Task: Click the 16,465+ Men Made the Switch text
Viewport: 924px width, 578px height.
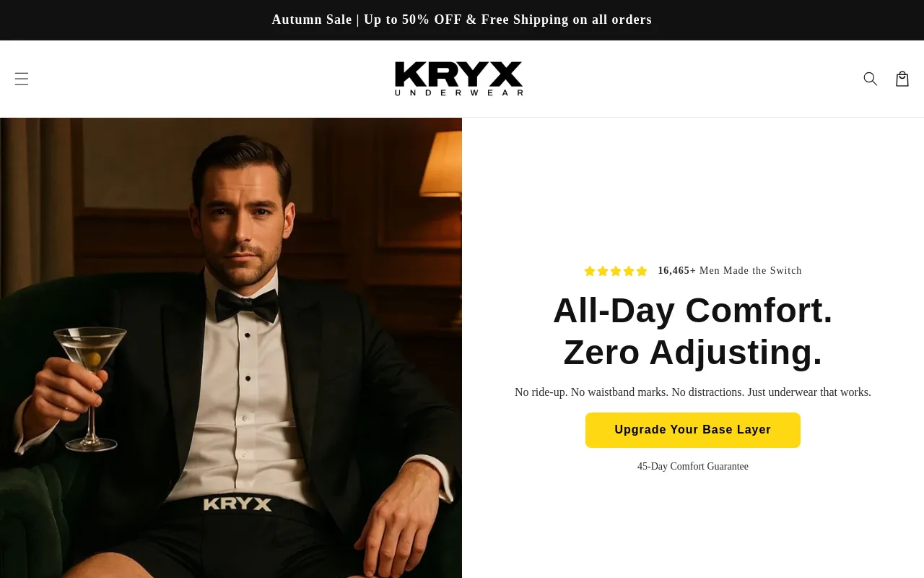Action: [x=730, y=271]
